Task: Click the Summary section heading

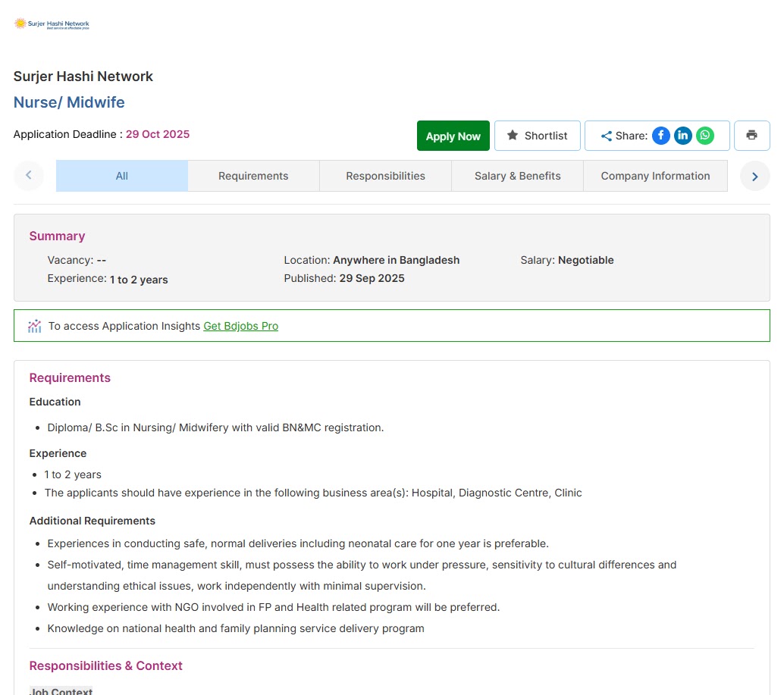Action: point(57,236)
